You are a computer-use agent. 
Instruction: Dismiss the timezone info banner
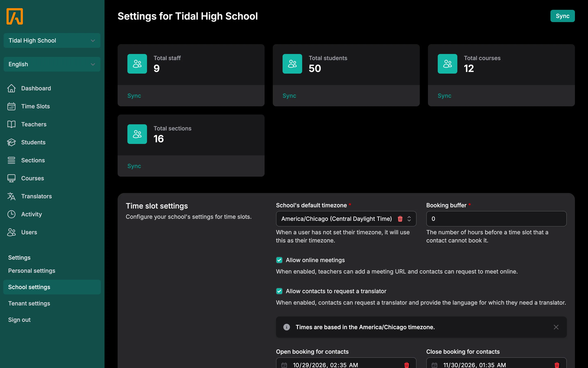coord(556,327)
